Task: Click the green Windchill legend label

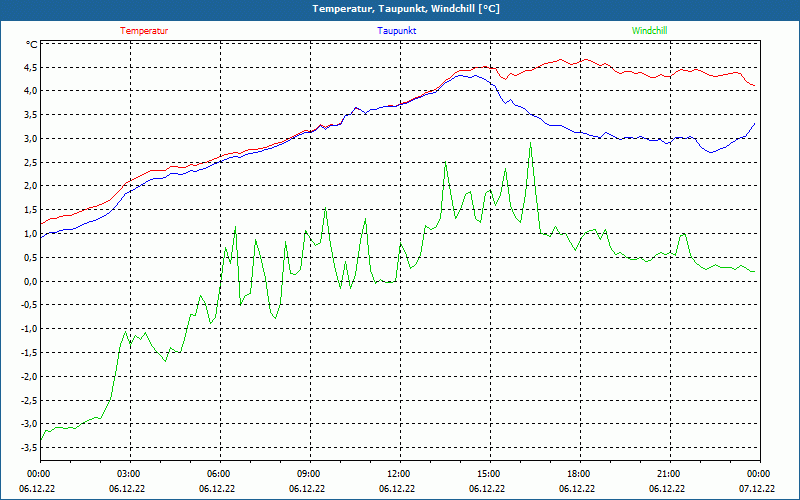Action: pyautogui.click(x=649, y=31)
